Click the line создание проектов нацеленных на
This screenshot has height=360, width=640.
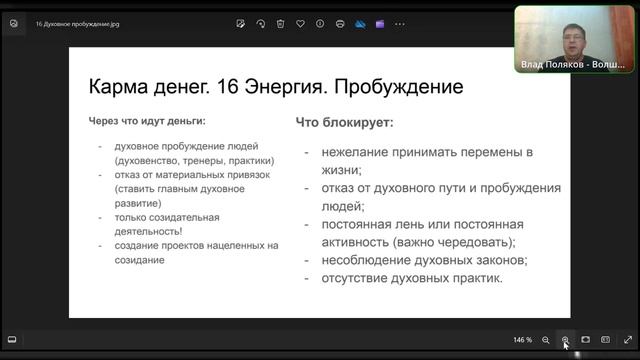[196, 246]
